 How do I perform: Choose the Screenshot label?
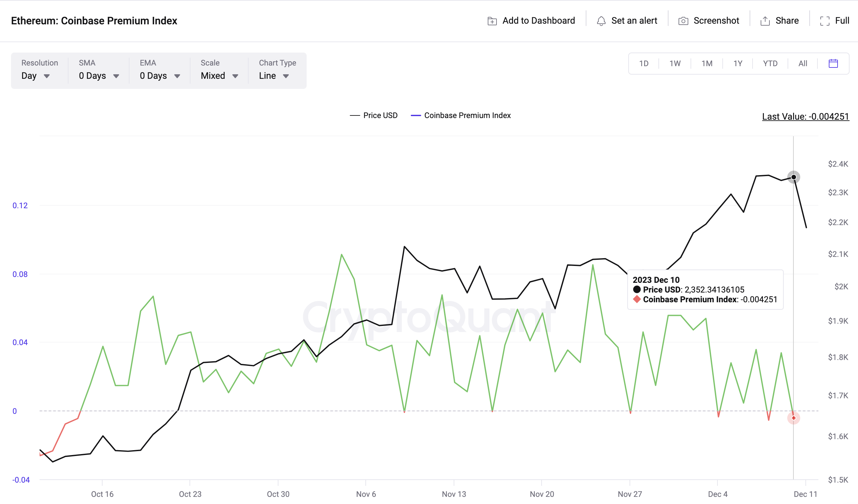tap(717, 21)
